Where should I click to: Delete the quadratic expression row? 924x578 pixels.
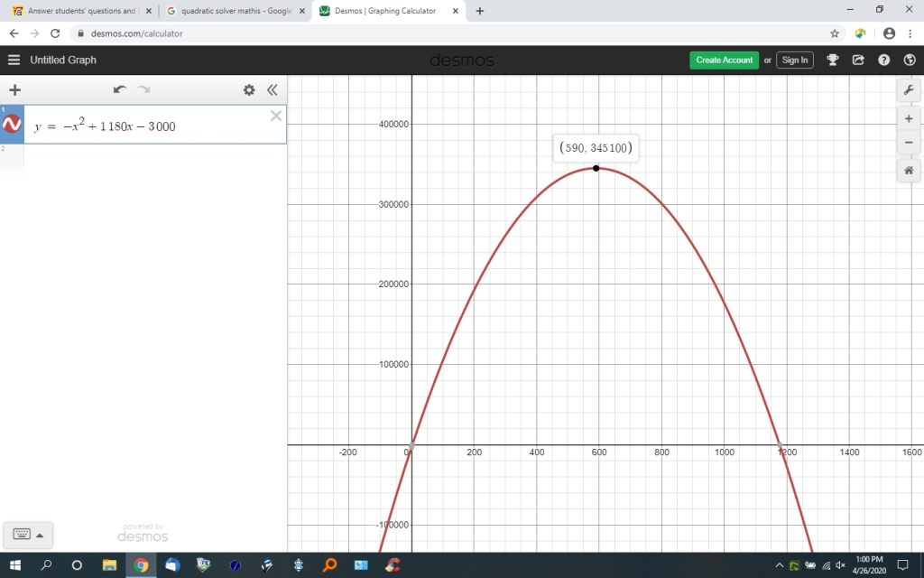[276, 116]
